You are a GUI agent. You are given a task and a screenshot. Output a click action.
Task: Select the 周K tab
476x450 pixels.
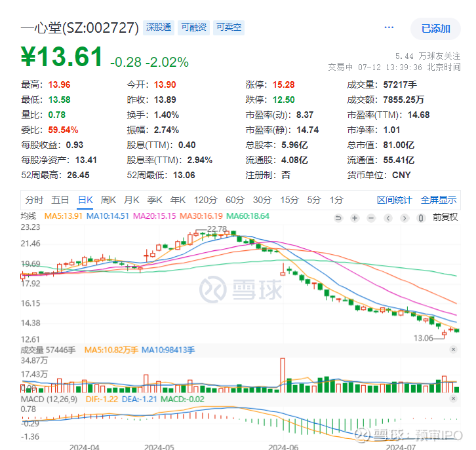click(108, 200)
